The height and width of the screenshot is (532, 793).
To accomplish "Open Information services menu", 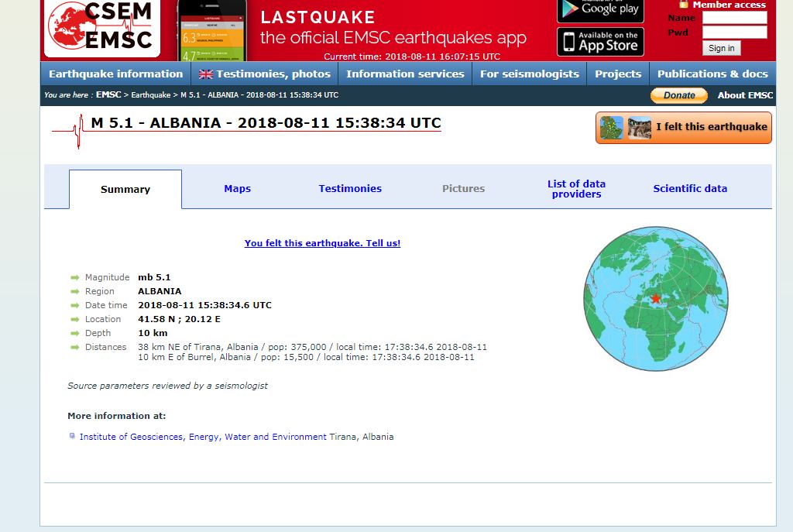I will [405, 74].
